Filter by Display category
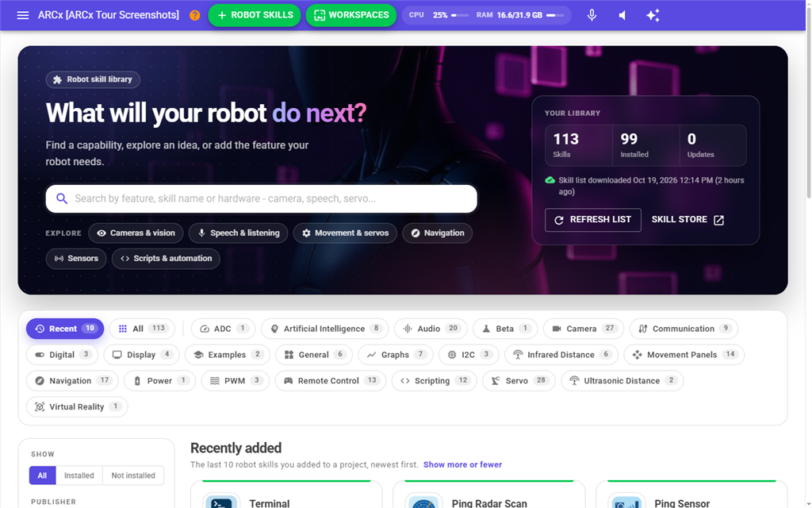This screenshot has height=508, width=812. pos(141,355)
